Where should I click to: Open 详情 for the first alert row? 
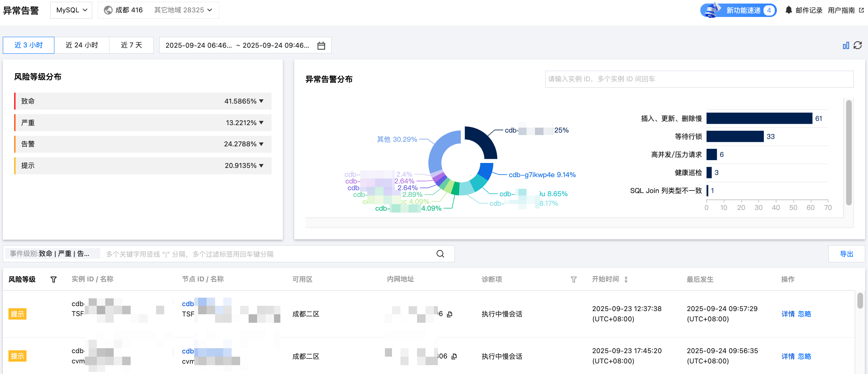click(x=788, y=314)
